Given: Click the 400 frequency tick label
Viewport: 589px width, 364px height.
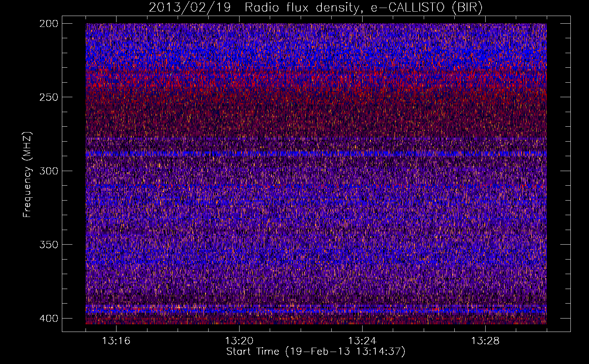Looking at the screenshot, I should (x=48, y=318).
